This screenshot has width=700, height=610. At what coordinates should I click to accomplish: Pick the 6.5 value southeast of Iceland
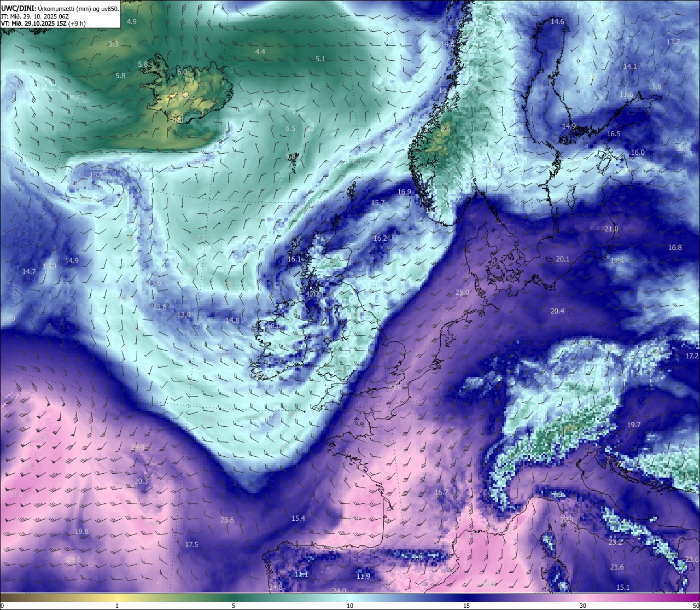click(290, 129)
